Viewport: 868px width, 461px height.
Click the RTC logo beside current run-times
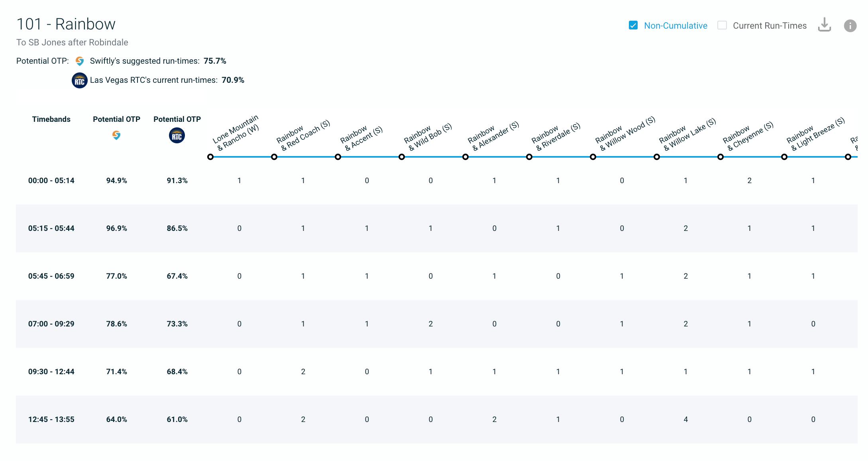[80, 80]
